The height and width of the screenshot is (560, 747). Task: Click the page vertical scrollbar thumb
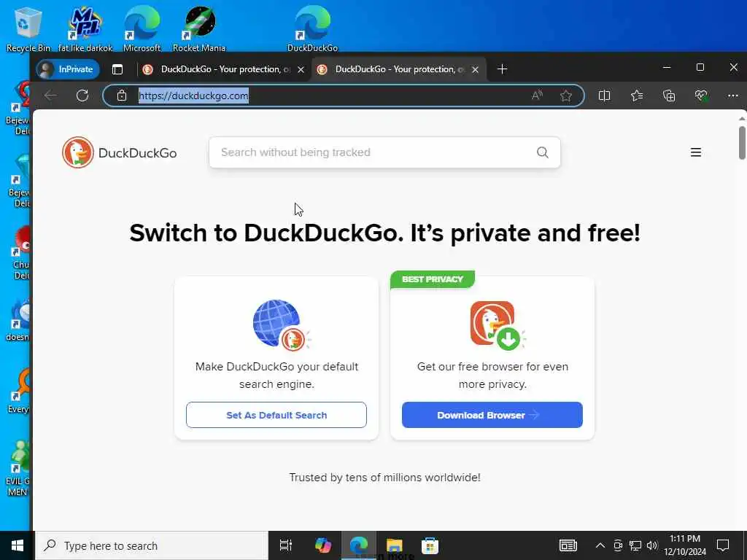[742, 143]
